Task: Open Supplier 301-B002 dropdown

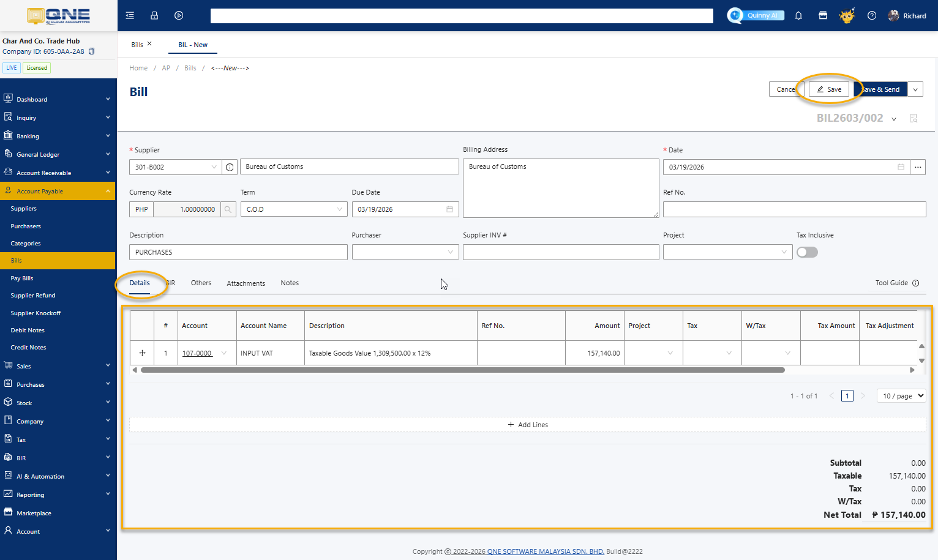Action: pos(175,167)
